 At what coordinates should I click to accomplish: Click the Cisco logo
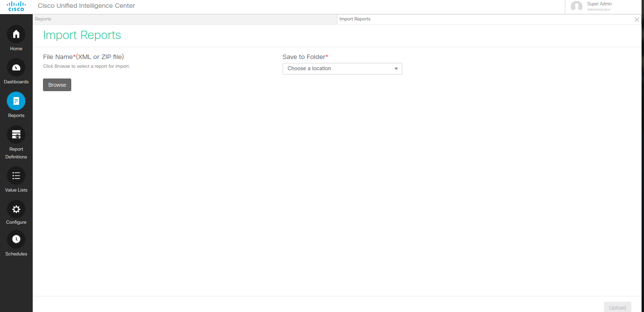16,6
